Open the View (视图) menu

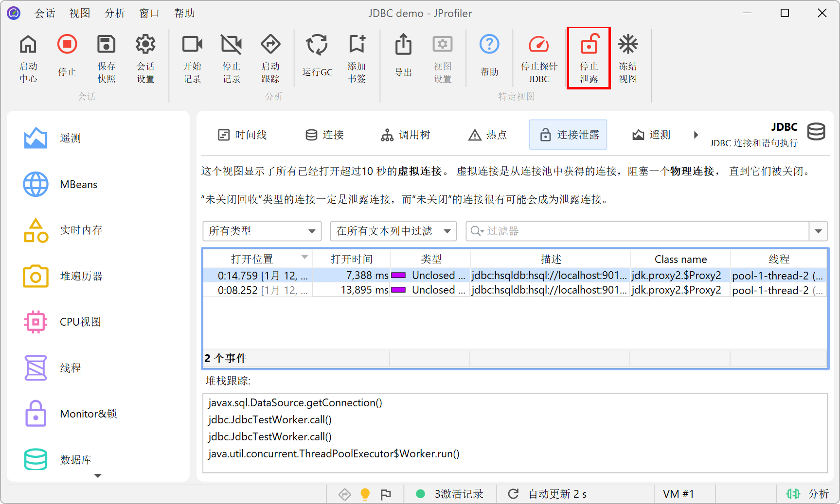[80, 13]
